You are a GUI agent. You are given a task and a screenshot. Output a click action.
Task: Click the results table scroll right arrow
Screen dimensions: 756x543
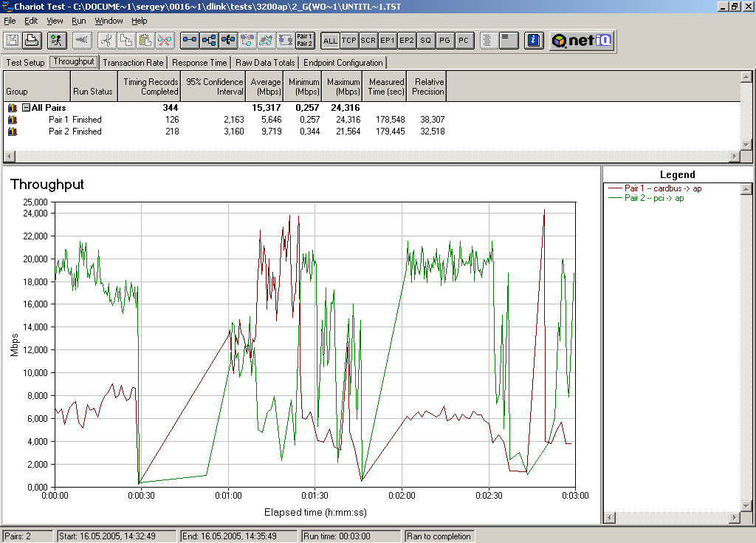735,157
